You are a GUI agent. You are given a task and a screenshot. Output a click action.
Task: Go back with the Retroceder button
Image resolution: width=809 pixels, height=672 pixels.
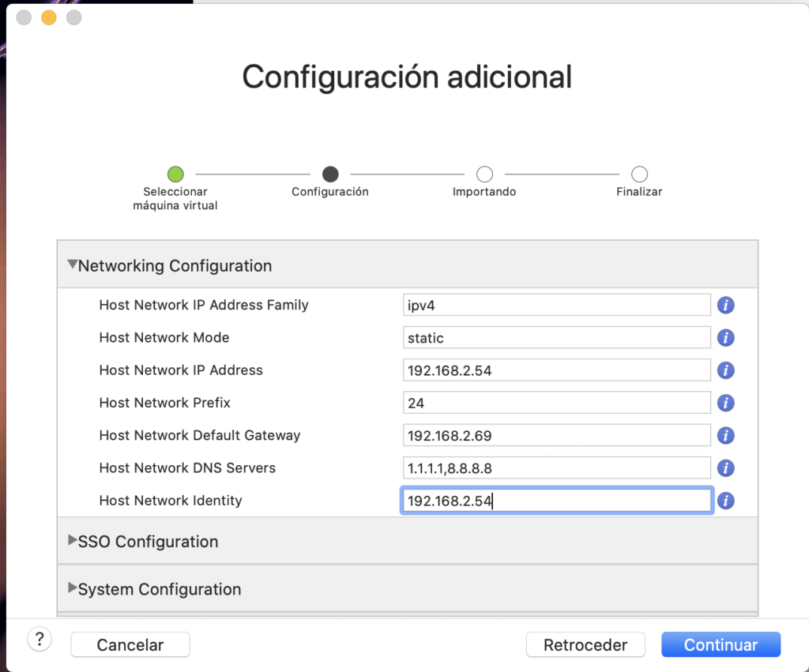(585, 645)
